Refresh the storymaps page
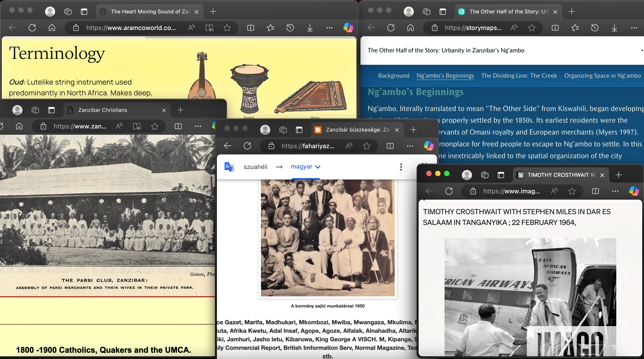 pos(391,28)
